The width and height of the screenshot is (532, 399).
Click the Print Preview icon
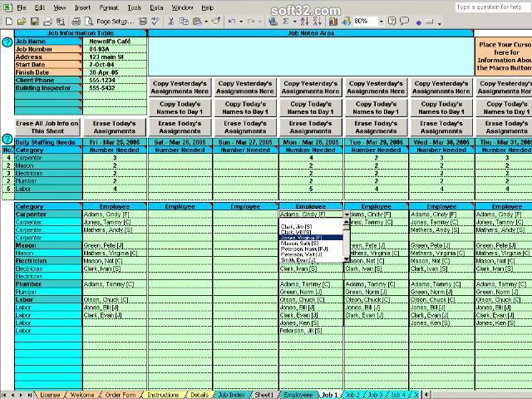[89, 22]
